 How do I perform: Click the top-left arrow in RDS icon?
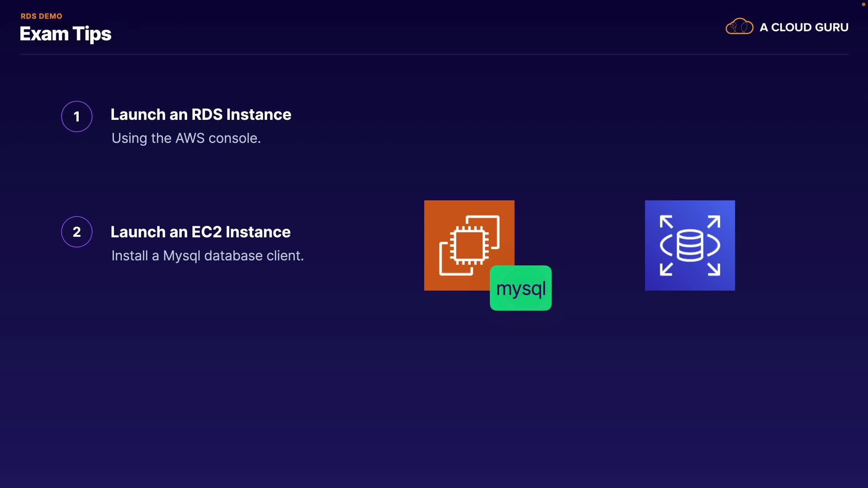pos(666,221)
